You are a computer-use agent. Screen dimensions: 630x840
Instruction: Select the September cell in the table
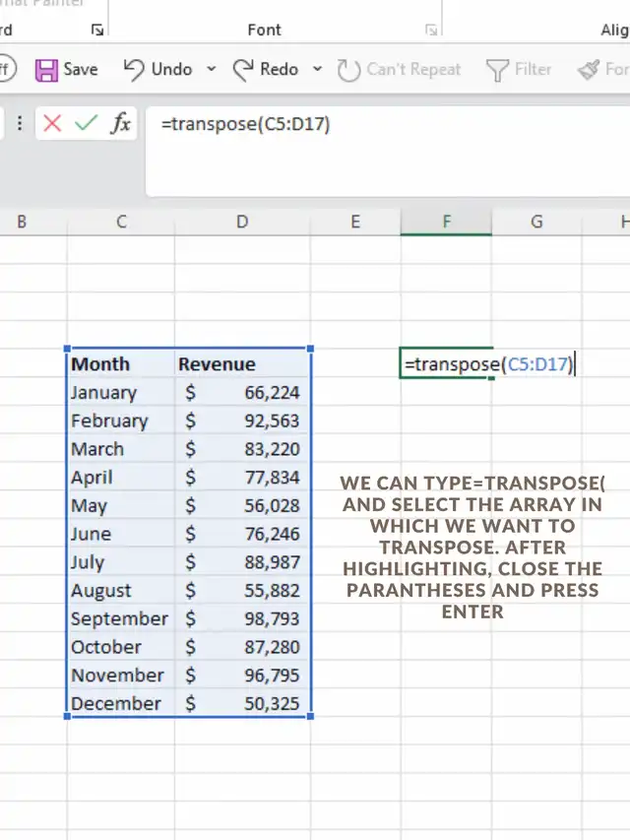pyautogui.click(x=120, y=618)
